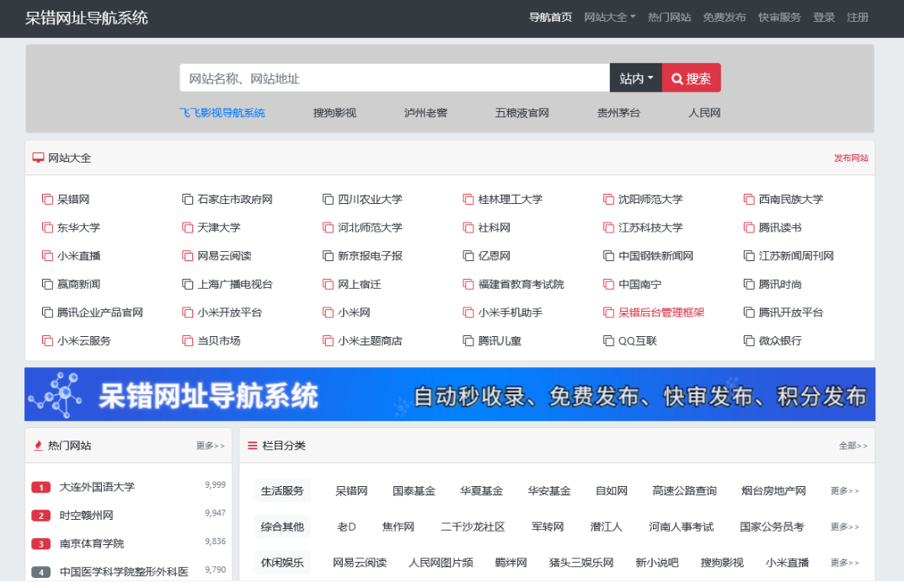The width and height of the screenshot is (904, 588).
Task: Click the 发布网站 link
Action: (851, 158)
